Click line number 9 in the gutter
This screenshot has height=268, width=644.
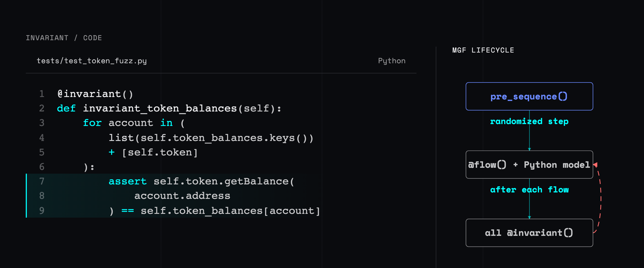tap(42, 211)
